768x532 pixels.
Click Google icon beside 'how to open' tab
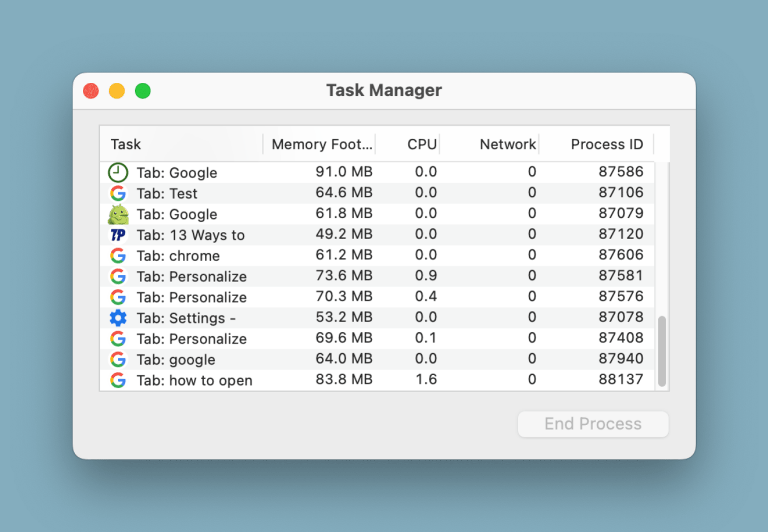(117, 380)
